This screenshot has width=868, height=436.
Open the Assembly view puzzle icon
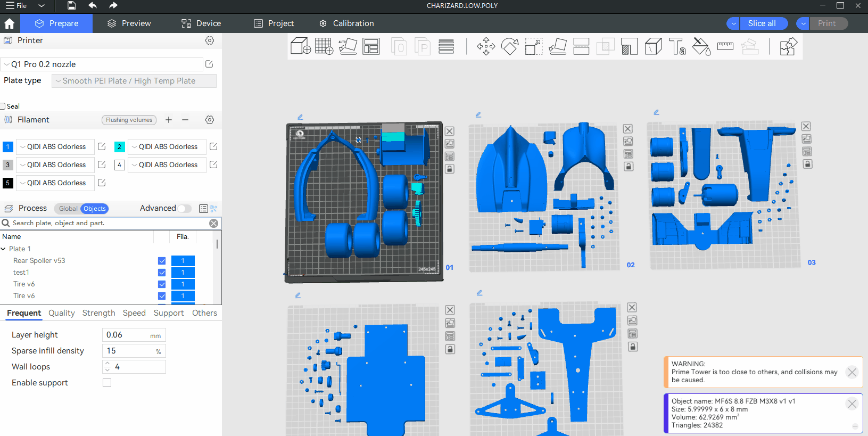(x=788, y=46)
